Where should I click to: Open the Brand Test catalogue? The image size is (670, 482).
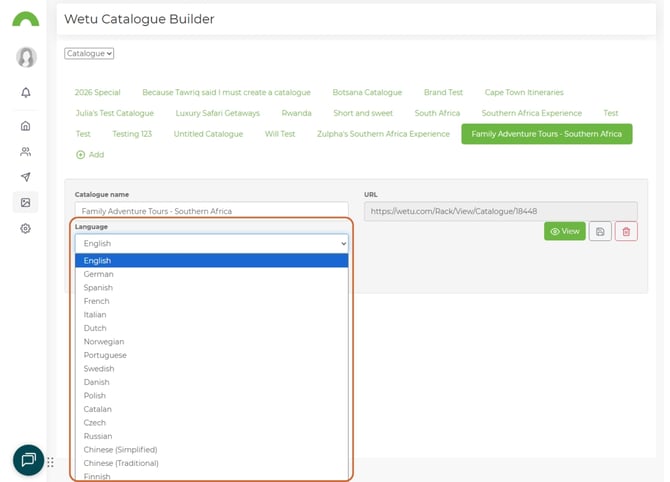click(x=443, y=92)
